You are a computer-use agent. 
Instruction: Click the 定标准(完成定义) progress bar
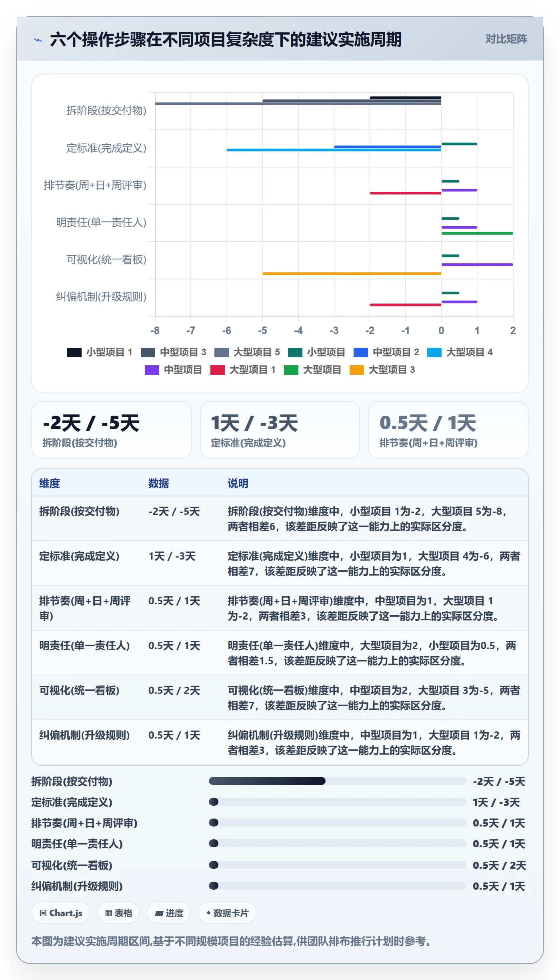click(338, 802)
